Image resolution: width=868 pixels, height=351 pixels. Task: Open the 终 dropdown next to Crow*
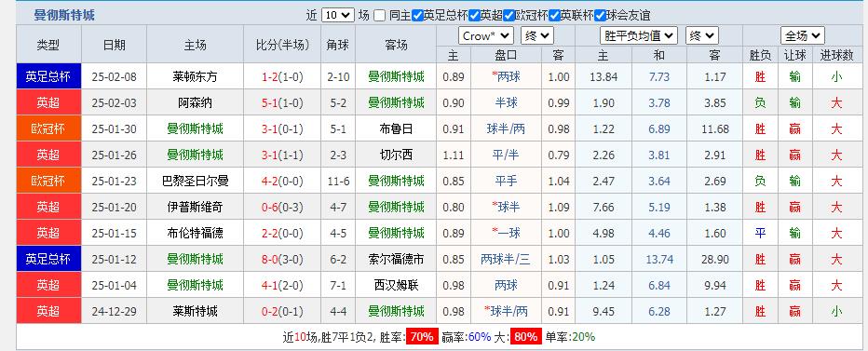coord(536,36)
